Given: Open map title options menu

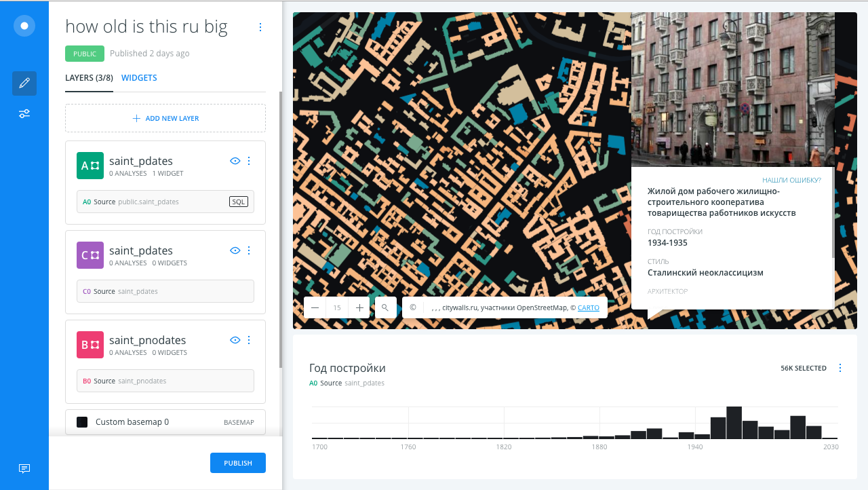Looking at the screenshot, I should pyautogui.click(x=260, y=27).
